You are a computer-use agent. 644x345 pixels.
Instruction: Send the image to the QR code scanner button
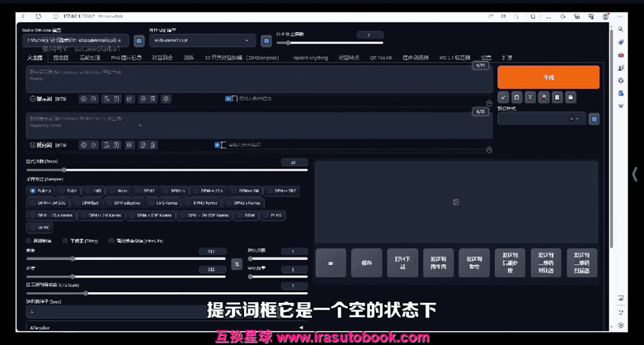click(x=582, y=263)
